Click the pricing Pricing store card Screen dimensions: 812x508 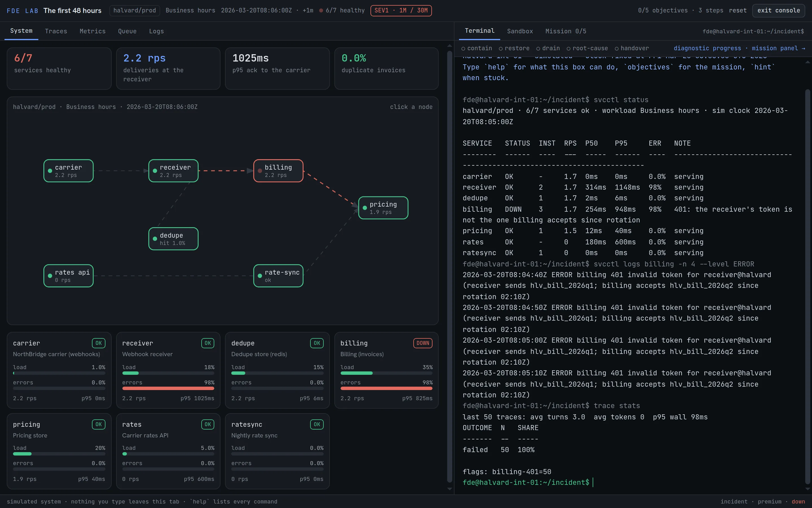[59, 451]
